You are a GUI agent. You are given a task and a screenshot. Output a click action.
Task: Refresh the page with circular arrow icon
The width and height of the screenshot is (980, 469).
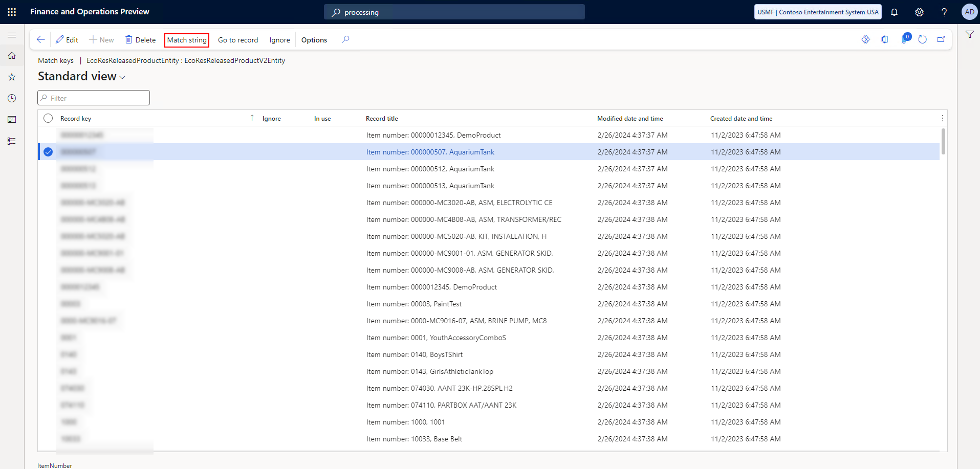[x=922, y=39]
